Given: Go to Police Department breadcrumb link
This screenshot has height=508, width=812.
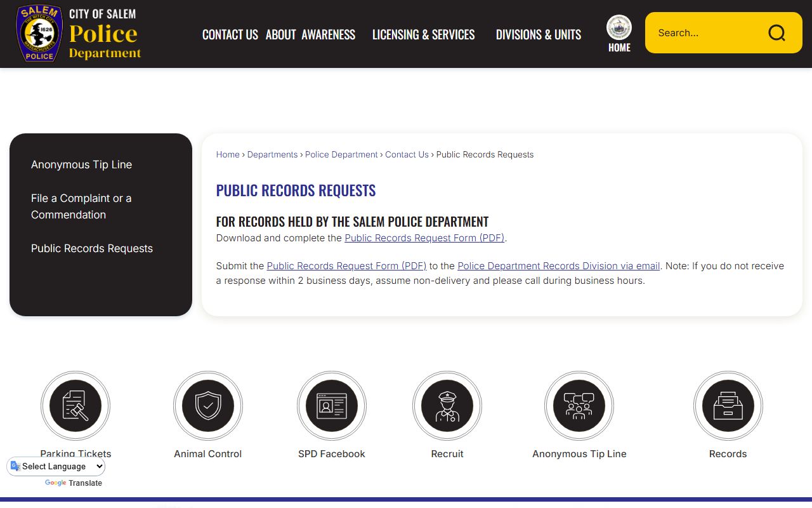Looking at the screenshot, I should [x=341, y=154].
